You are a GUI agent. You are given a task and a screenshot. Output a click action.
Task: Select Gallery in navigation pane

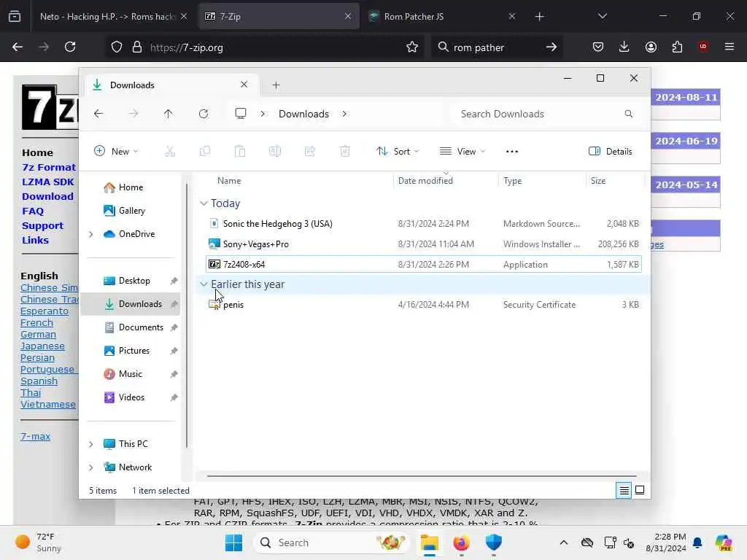coord(131,211)
